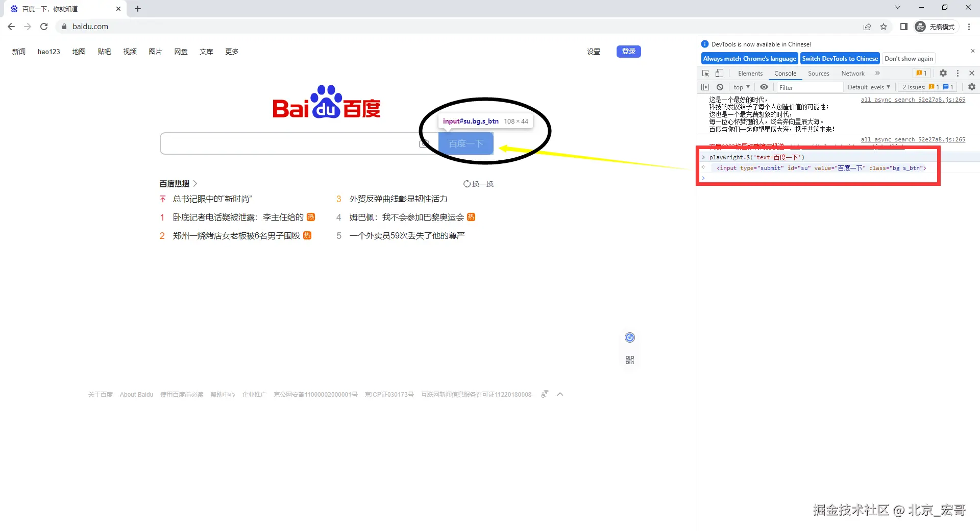Open the warnings count badge in DevTools
The image size is (980, 531).
click(921, 74)
